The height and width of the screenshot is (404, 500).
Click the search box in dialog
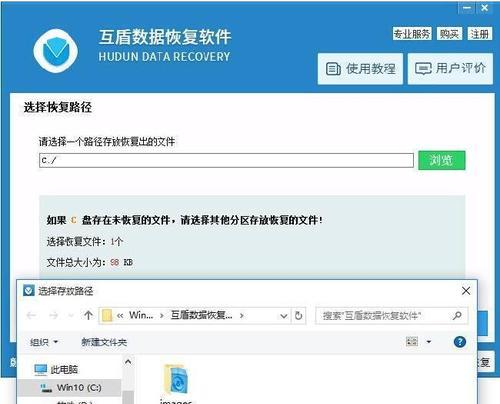[391, 315]
